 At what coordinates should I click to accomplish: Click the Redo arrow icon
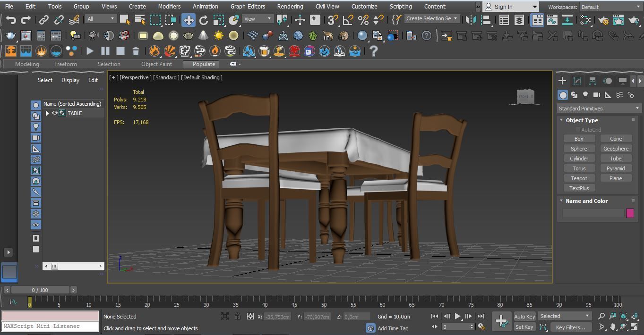point(26,20)
